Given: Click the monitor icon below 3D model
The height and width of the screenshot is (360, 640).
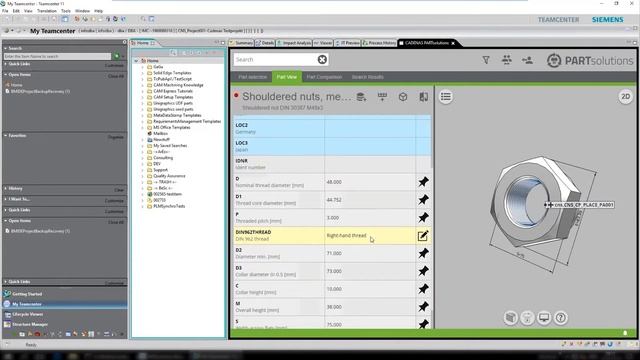Looking at the screenshot, I should tap(544, 318).
